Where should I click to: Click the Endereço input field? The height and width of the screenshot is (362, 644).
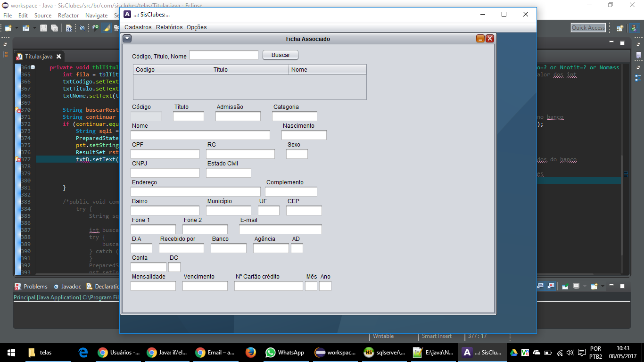(x=196, y=192)
